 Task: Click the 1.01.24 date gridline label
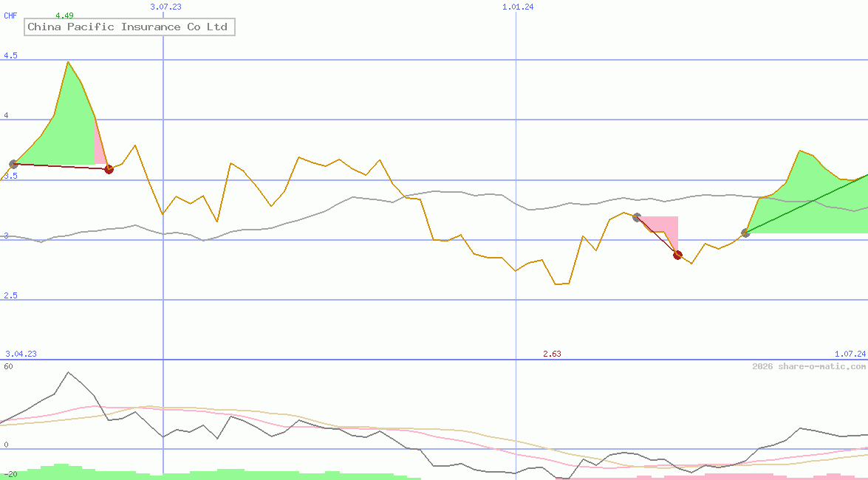516,6
